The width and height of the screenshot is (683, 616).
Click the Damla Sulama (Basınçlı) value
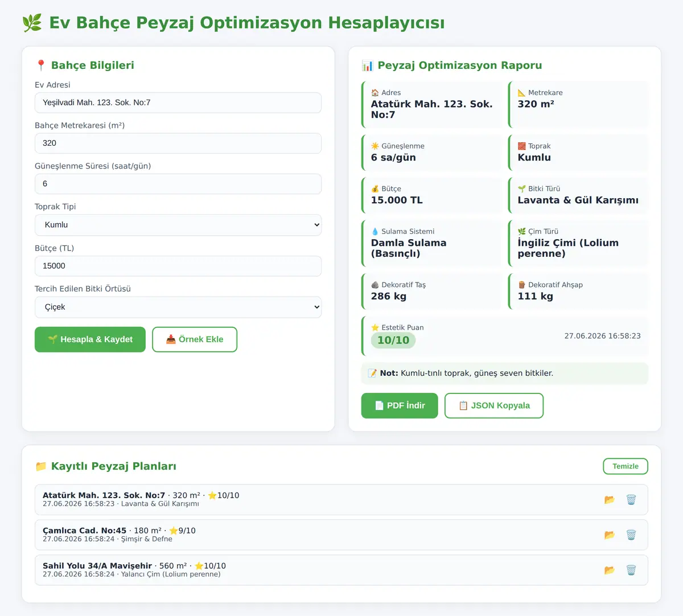tap(409, 248)
